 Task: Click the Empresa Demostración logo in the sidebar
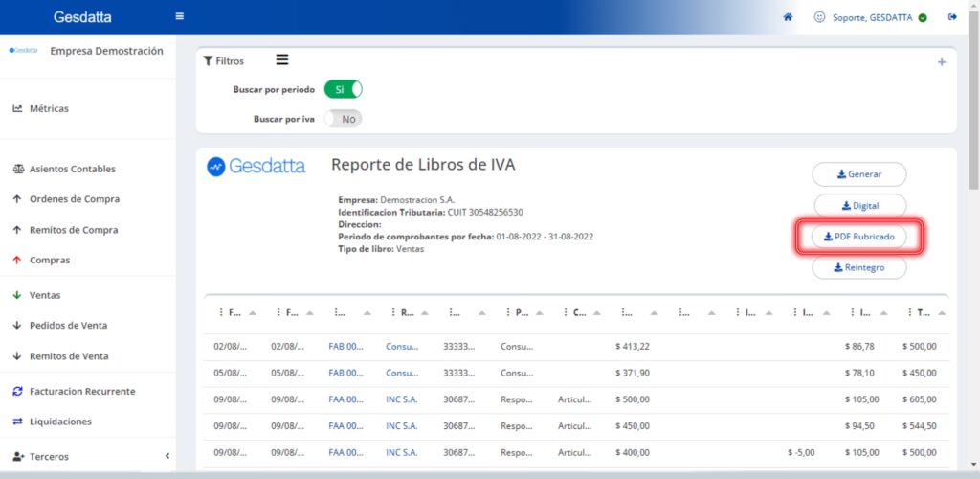point(24,51)
